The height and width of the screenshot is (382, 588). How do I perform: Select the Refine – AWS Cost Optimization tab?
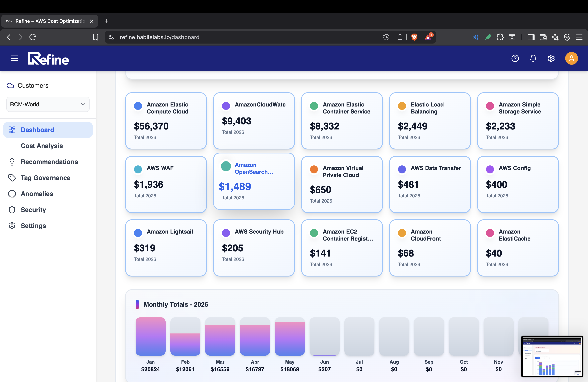click(x=49, y=21)
